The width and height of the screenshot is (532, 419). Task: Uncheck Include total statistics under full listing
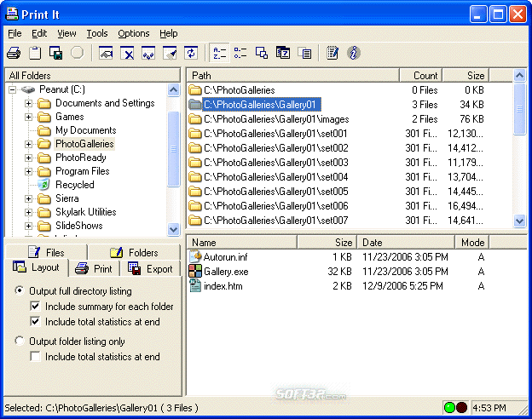(35, 321)
